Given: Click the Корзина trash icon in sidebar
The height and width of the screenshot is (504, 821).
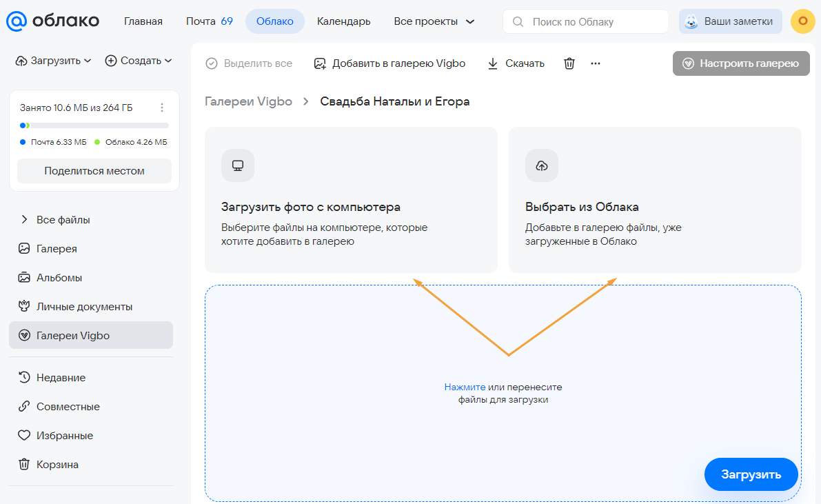Looking at the screenshot, I should click(x=24, y=464).
